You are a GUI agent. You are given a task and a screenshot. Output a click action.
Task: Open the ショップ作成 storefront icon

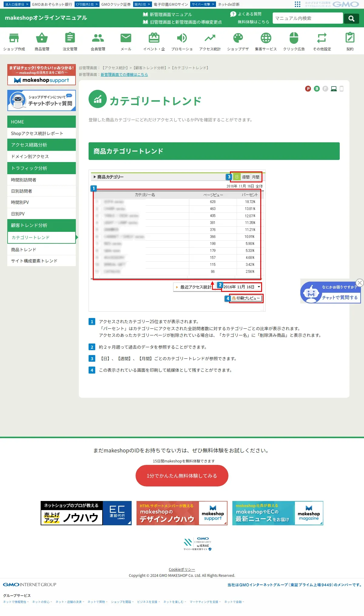[x=14, y=38]
